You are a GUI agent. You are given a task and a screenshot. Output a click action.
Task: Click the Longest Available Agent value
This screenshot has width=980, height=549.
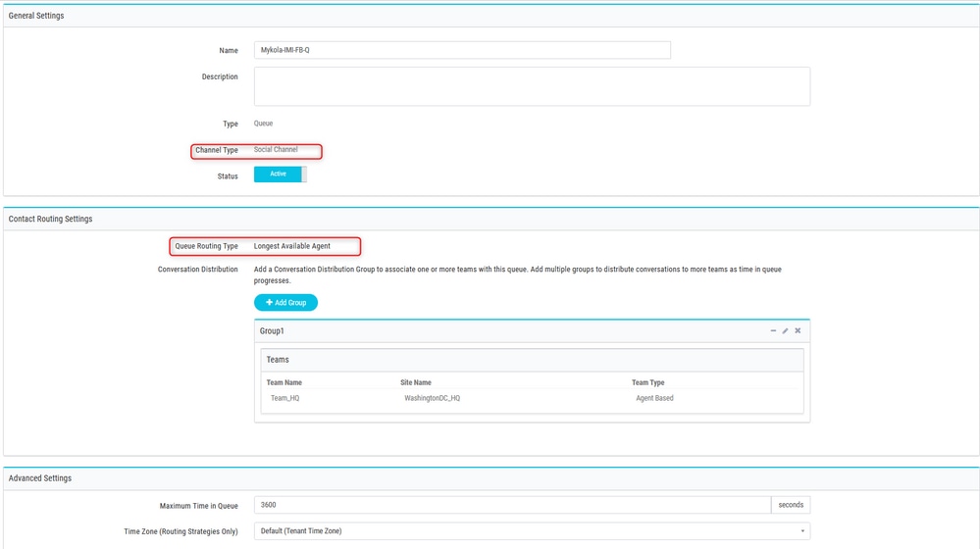(292, 246)
